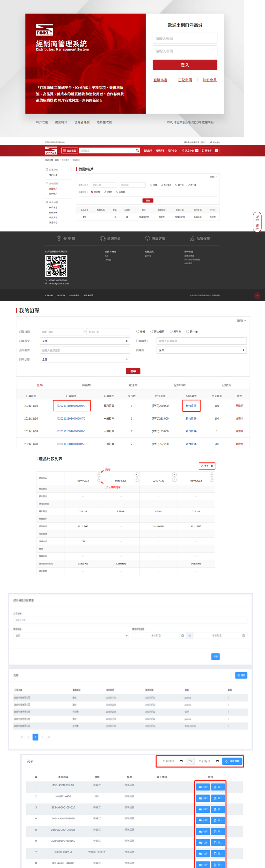The height and width of the screenshot is (868, 265).
Task: Click 忘記密碼 link on login page
Action: coord(185,80)
